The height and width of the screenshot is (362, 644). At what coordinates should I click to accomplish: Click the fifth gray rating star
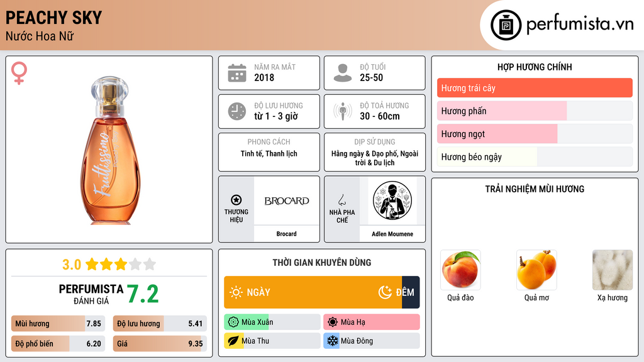pyautogui.click(x=150, y=264)
